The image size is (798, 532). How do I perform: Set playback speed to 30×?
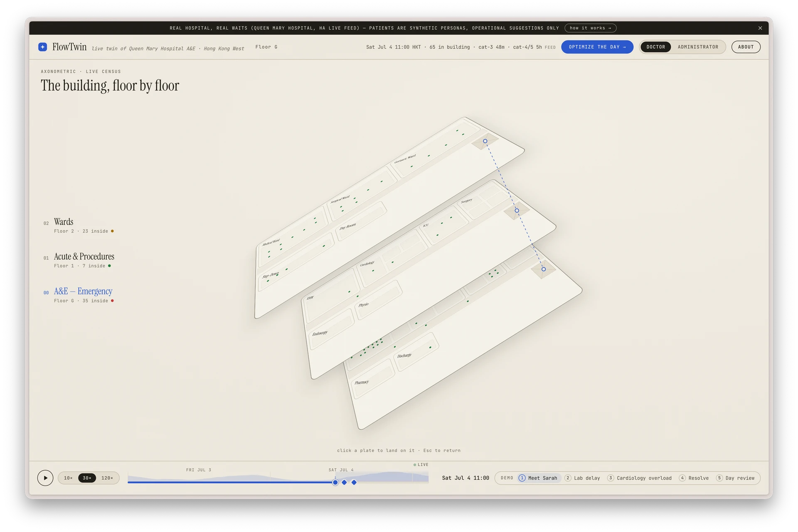point(87,478)
